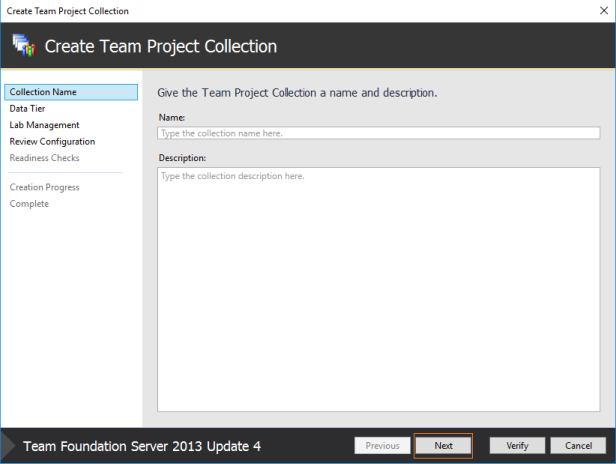Screen dimensions: 616x464
Task: Click the Team Project Collection wizard icon
Action: [24, 46]
